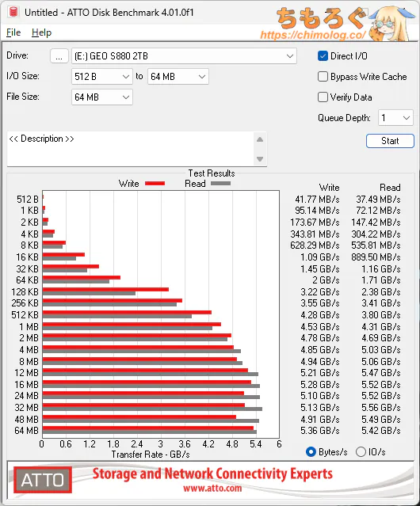Viewport: 420px width, 506px height.
Task: Open the Queue Depth dropdown
Action: (x=395, y=118)
